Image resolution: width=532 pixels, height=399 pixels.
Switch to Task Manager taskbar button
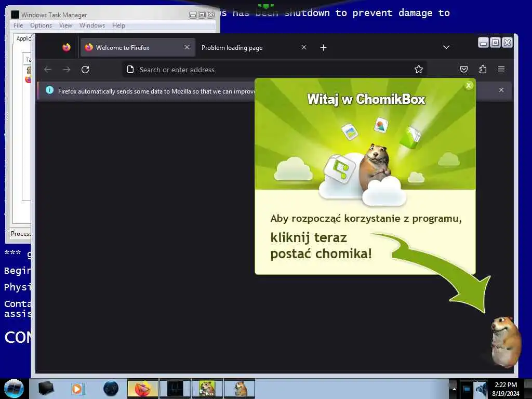[175, 389]
